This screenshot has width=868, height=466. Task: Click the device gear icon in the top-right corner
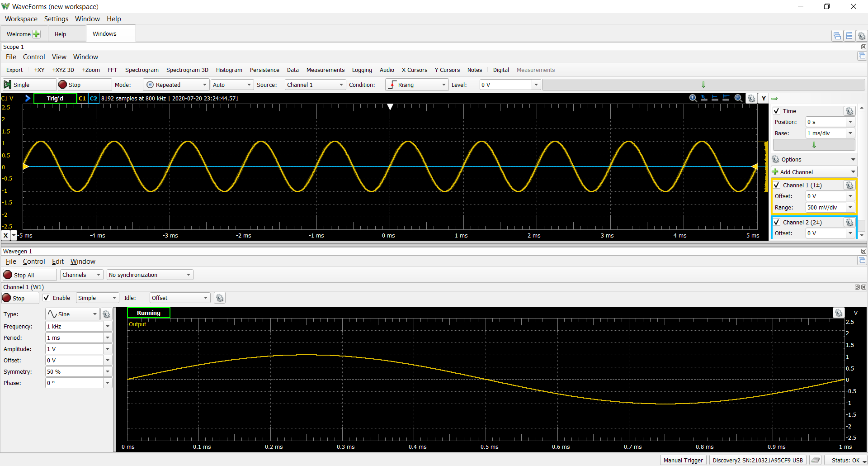coord(862,36)
